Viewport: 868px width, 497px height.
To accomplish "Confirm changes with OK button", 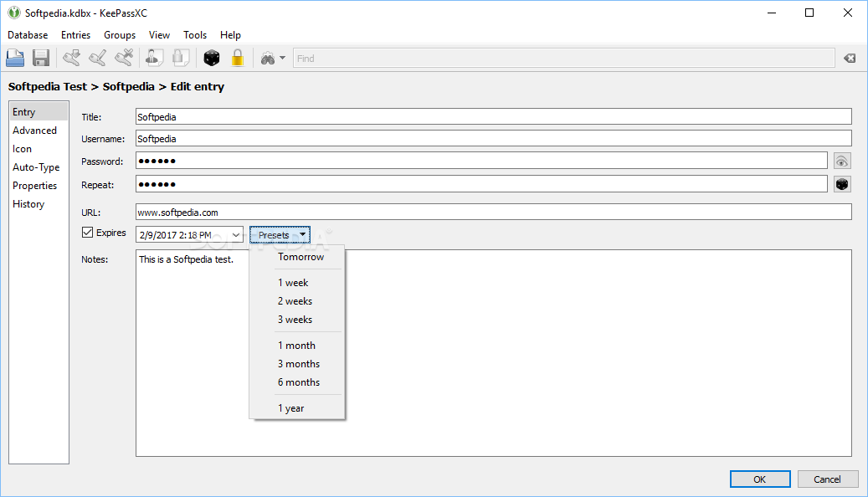I will click(760, 479).
